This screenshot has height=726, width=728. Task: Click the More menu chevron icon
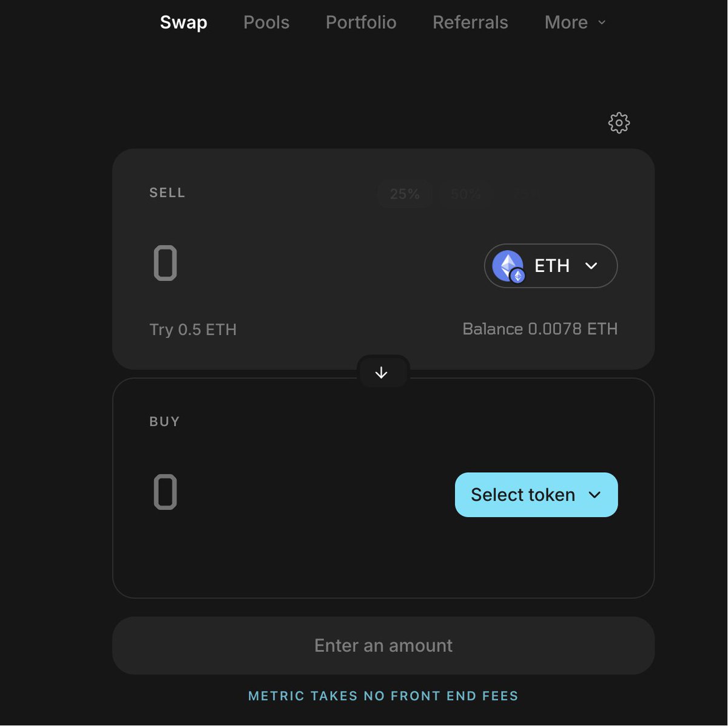602,22
